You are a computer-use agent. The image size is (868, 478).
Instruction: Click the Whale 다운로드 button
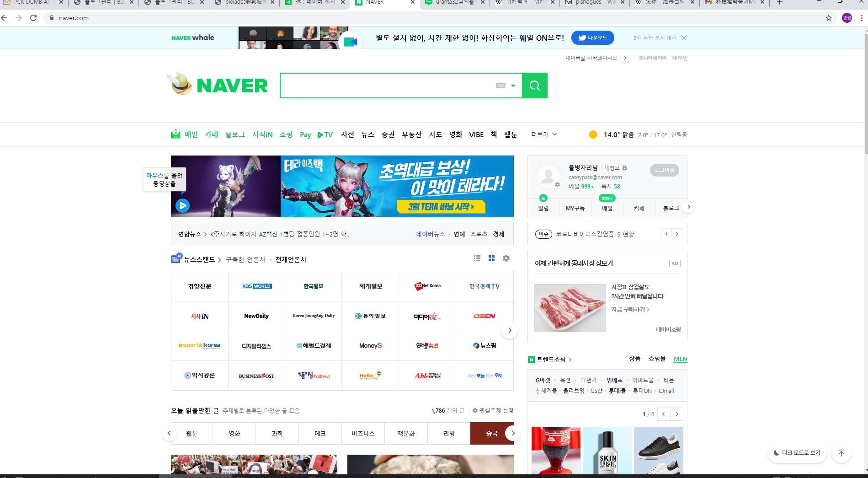tap(593, 38)
